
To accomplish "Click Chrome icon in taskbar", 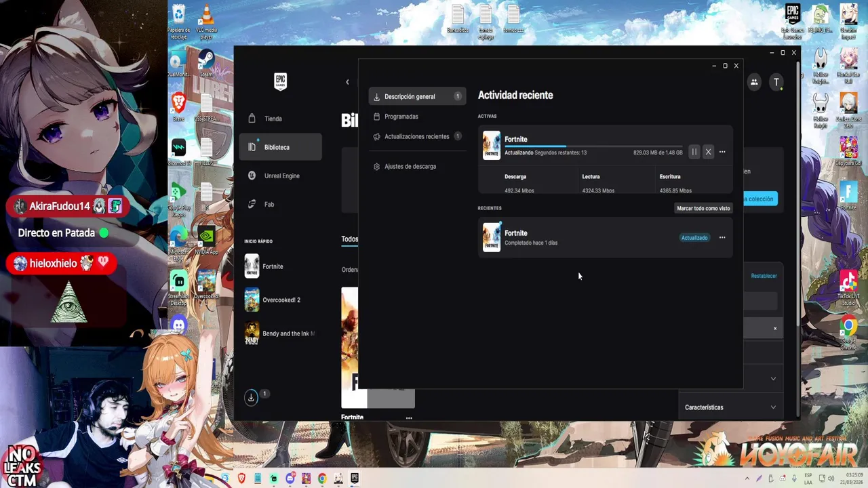I will [322, 479].
